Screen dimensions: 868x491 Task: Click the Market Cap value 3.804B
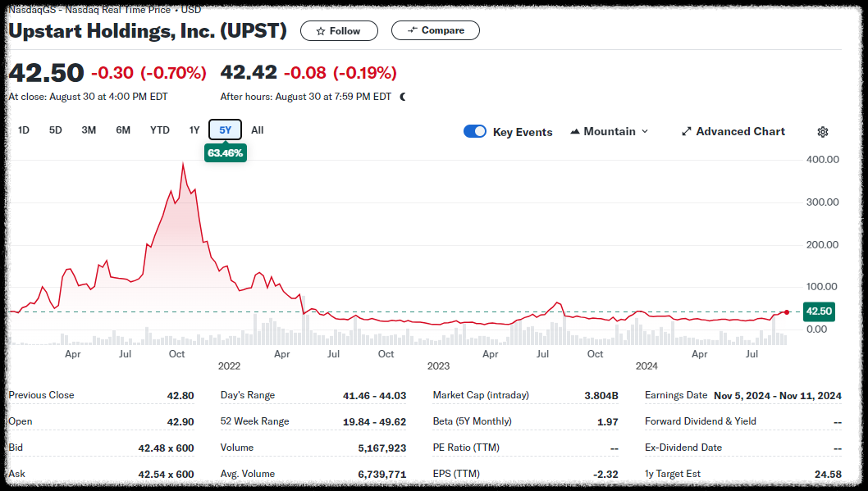point(601,395)
